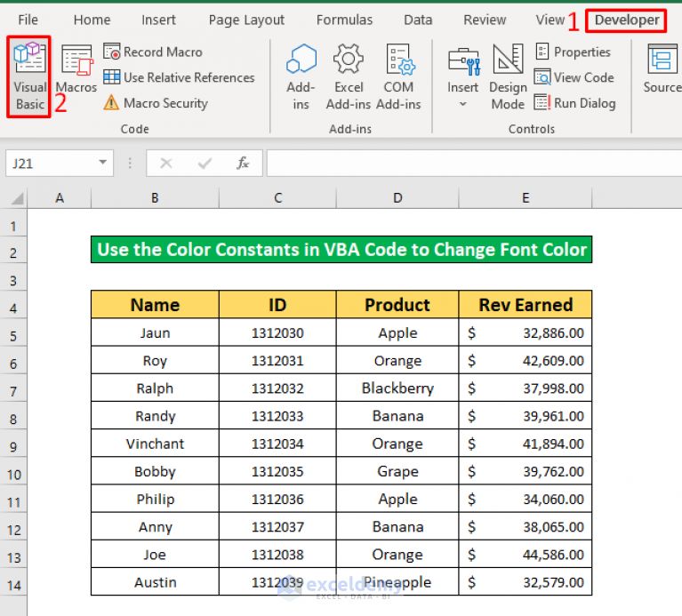Click the green title banner cell
The width and height of the screenshot is (682, 616).
point(341,250)
